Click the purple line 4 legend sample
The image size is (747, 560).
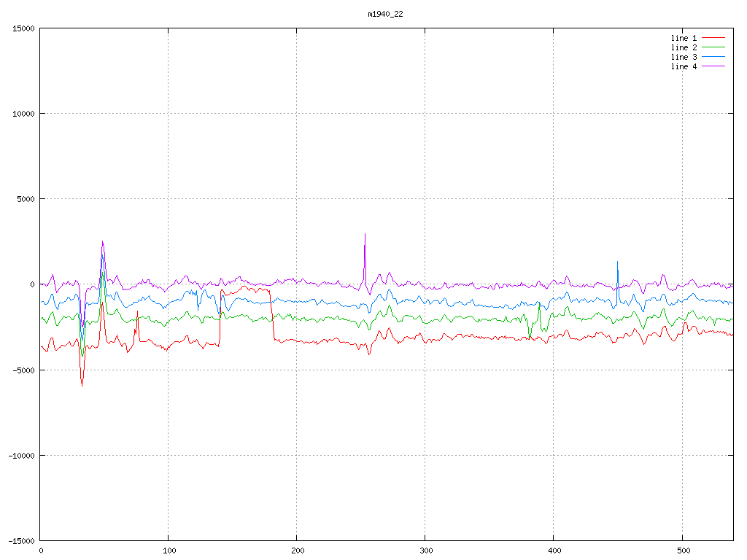pyautogui.click(x=713, y=66)
